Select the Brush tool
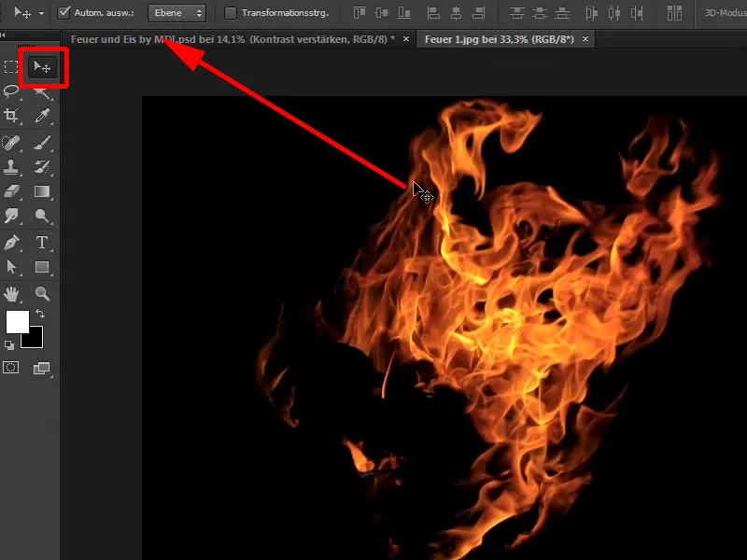Screen dimensions: 747x560 (42, 143)
